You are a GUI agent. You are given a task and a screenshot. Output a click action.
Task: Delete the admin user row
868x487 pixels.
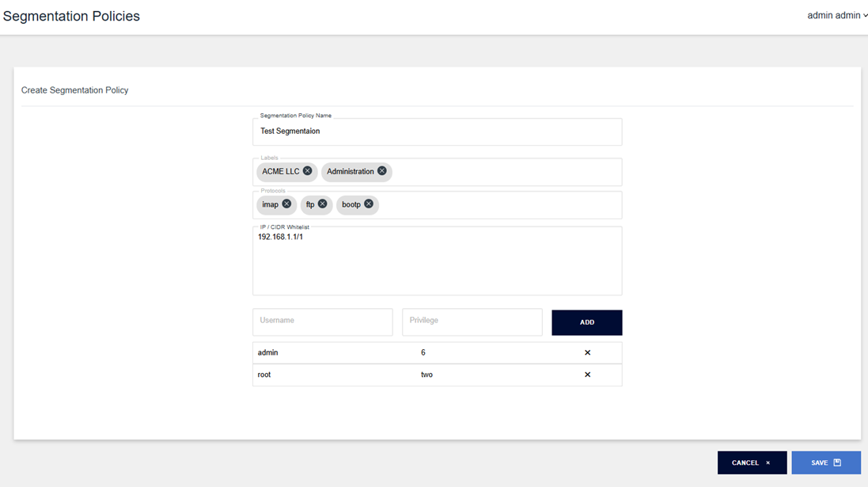pos(587,353)
